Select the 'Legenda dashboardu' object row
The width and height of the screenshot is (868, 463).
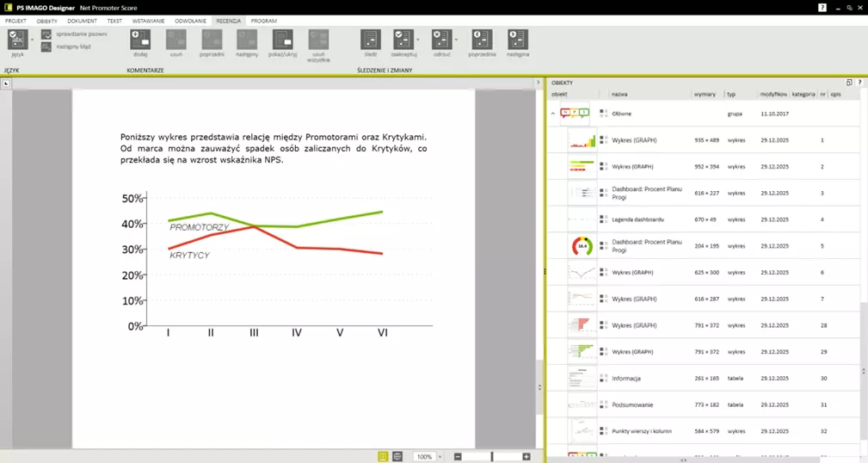[x=637, y=219]
